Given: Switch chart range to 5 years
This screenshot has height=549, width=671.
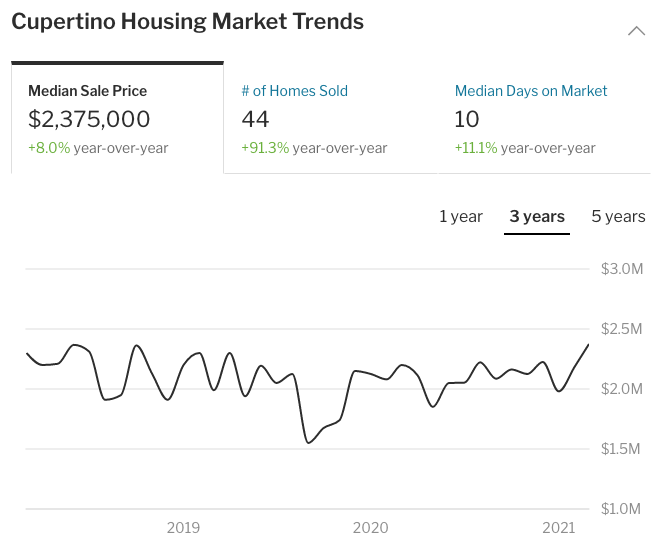Looking at the screenshot, I should [x=618, y=216].
